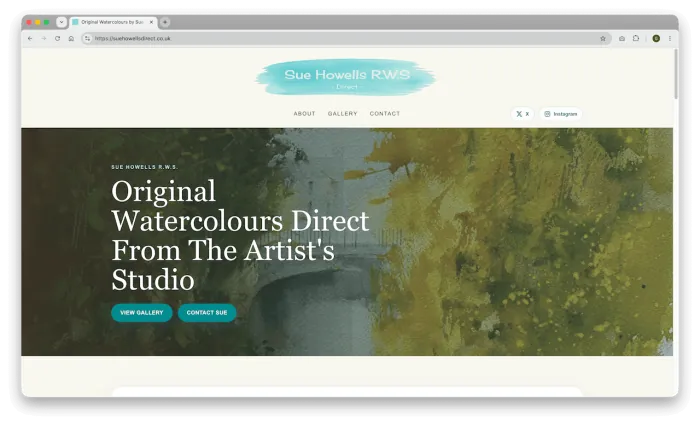
Task: Click the Original Watercolours Direct headline
Action: [x=240, y=235]
